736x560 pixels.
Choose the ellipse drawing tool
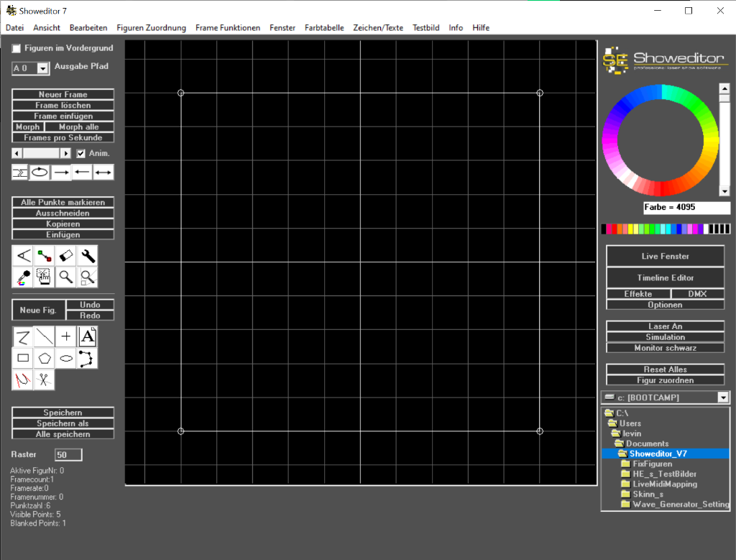pos(66,358)
